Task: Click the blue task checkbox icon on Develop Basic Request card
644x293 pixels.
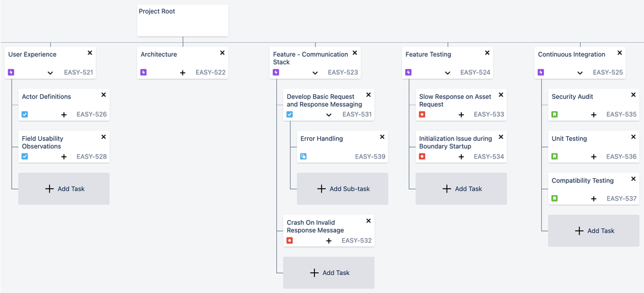Action: tap(290, 115)
